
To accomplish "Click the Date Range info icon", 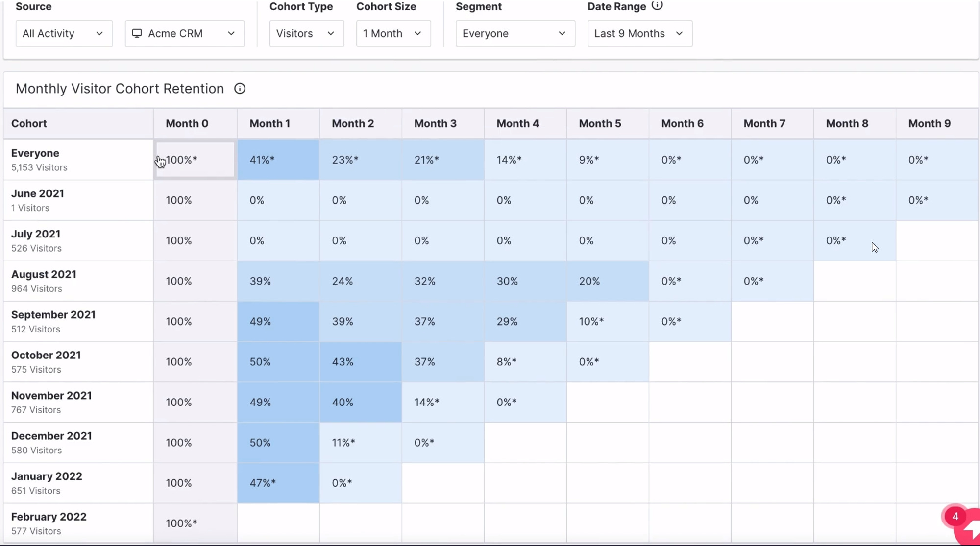I will 657,5.
